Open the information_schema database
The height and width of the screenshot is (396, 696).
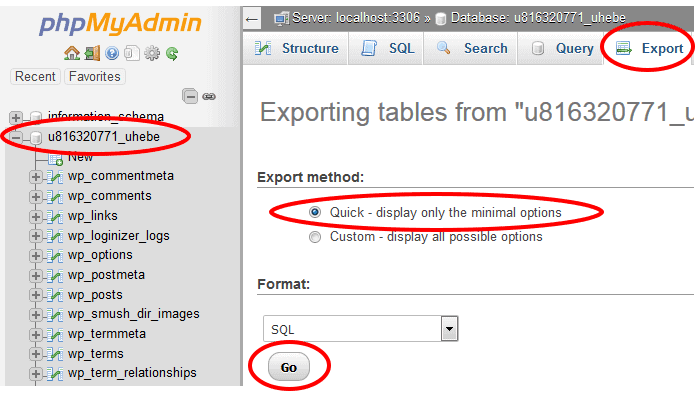(x=106, y=116)
